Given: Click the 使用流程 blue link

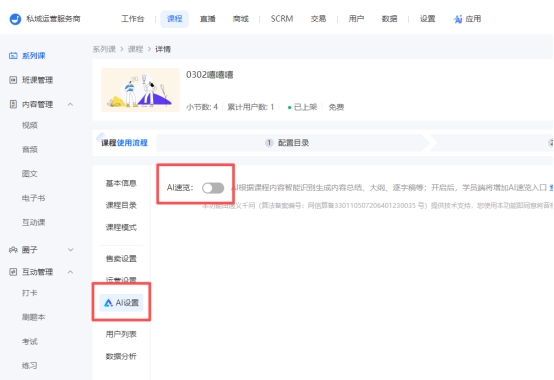Looking at the screenshot, I should click(x=132, y=143).
